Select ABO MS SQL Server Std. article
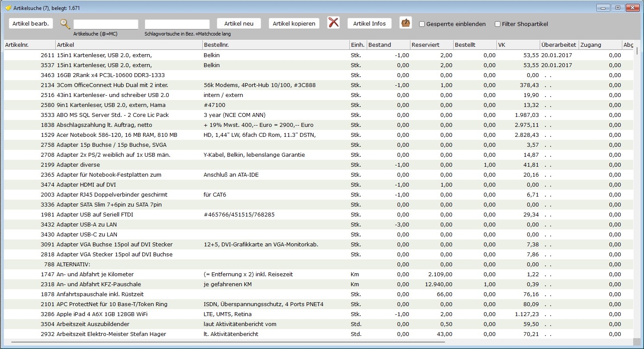644x349 pixels. 319,115
